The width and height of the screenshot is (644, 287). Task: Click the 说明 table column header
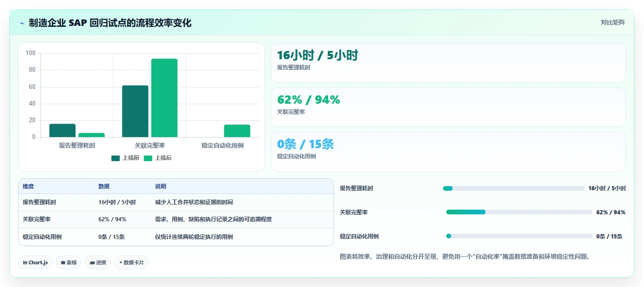(x=160, y=187)
